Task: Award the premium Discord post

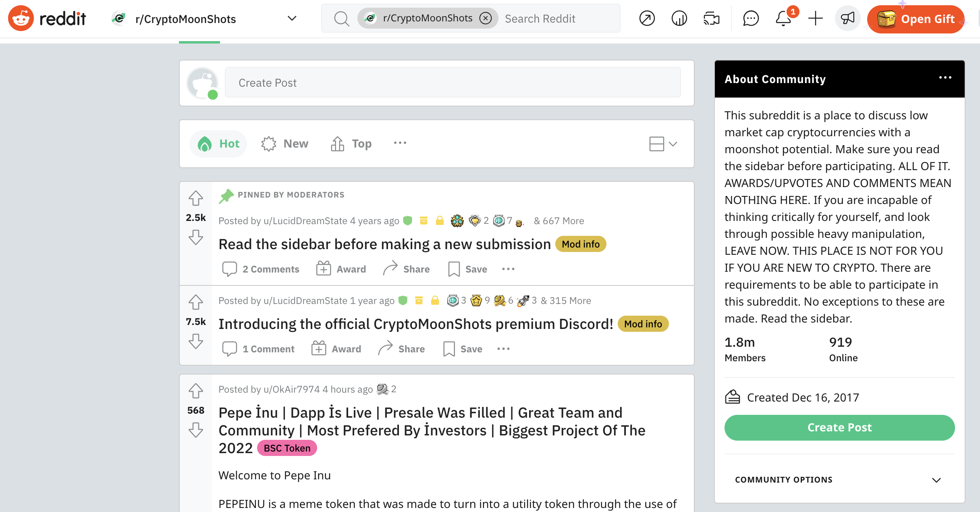Action: [336, 349]
